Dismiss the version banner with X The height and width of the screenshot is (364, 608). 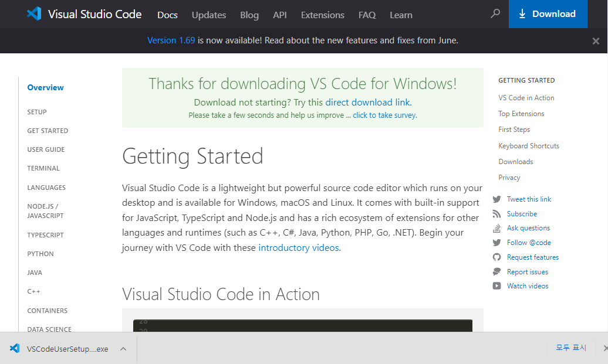click(x=596, y=40)
